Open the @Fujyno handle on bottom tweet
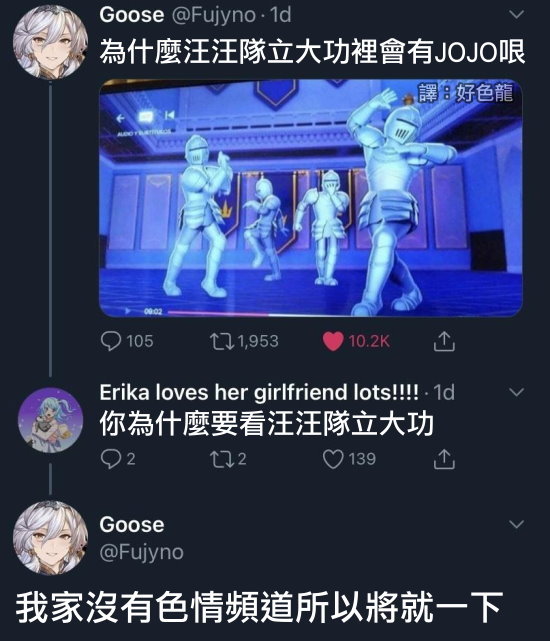The width and height of the screenshot is (550, 641). [141, 552]
